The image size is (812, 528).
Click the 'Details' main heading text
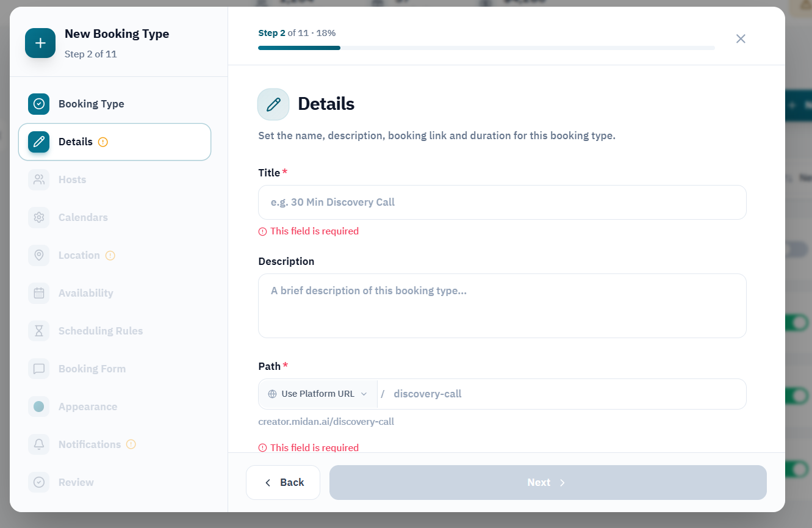coord(326,104)
